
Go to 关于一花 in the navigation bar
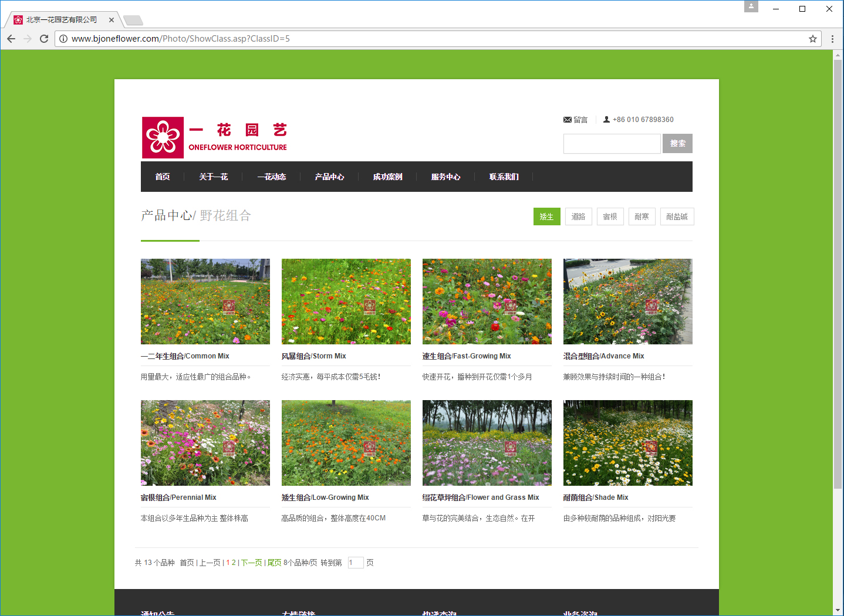click(213, 177)
